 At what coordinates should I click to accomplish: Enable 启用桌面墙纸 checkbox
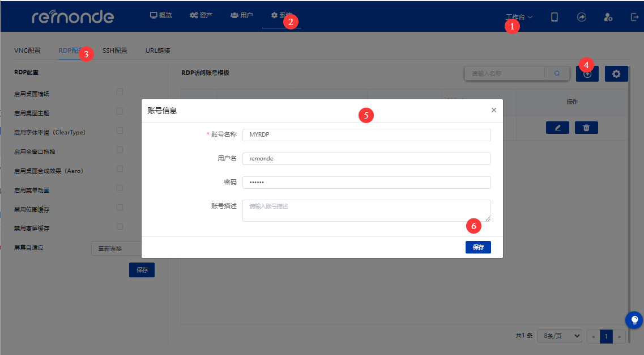[120, 91]
